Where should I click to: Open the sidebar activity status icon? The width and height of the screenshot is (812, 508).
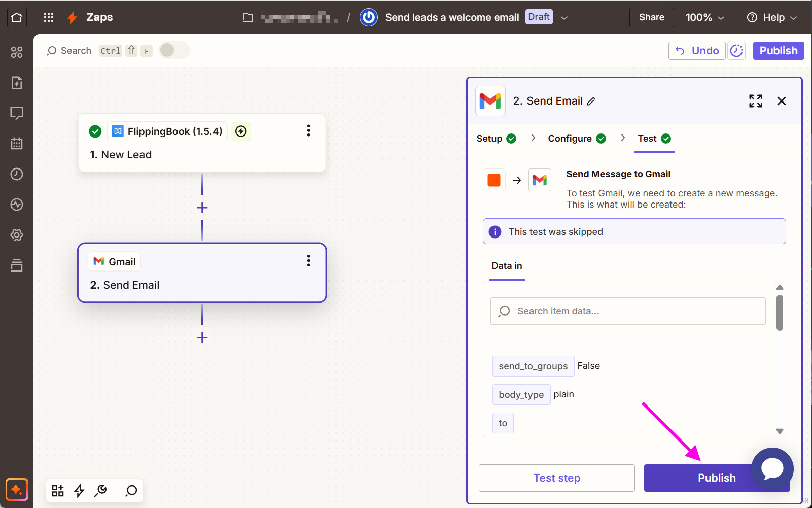pos(17,205)
